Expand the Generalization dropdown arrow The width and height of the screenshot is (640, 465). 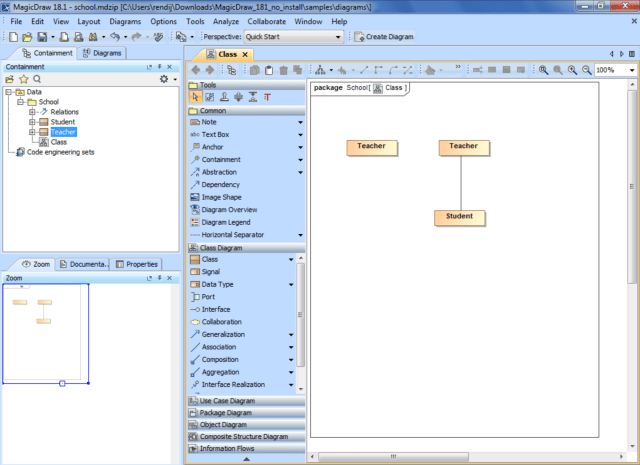291,335
